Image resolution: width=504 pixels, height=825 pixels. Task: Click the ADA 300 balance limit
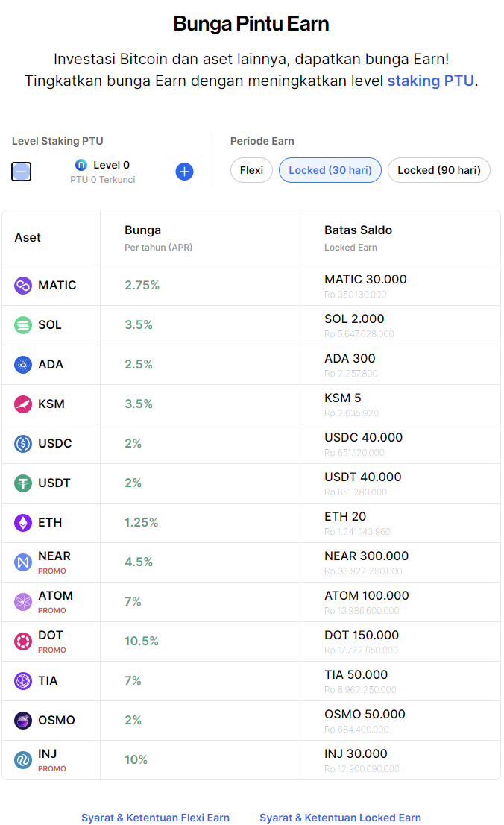click(x=350, y=358)
